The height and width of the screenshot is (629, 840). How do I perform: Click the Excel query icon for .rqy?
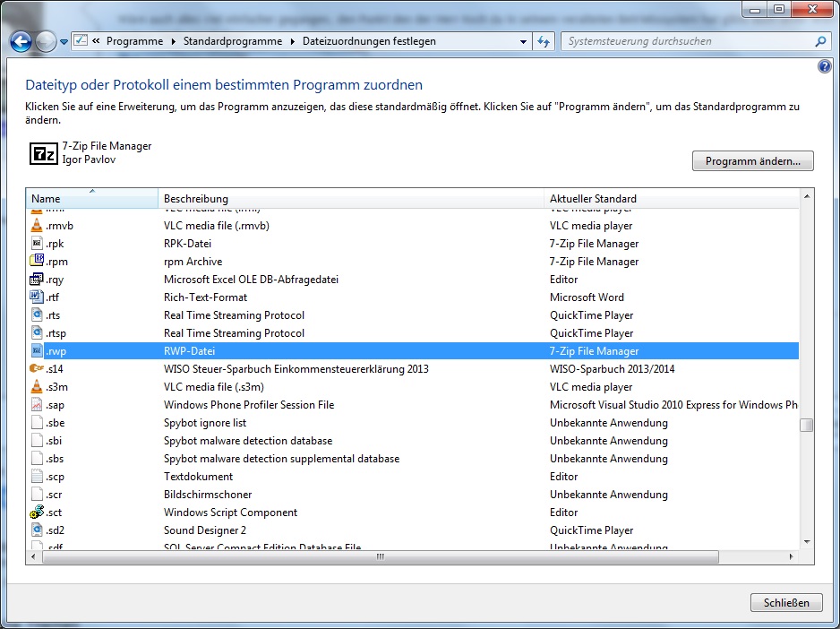(x=36, y=280)
